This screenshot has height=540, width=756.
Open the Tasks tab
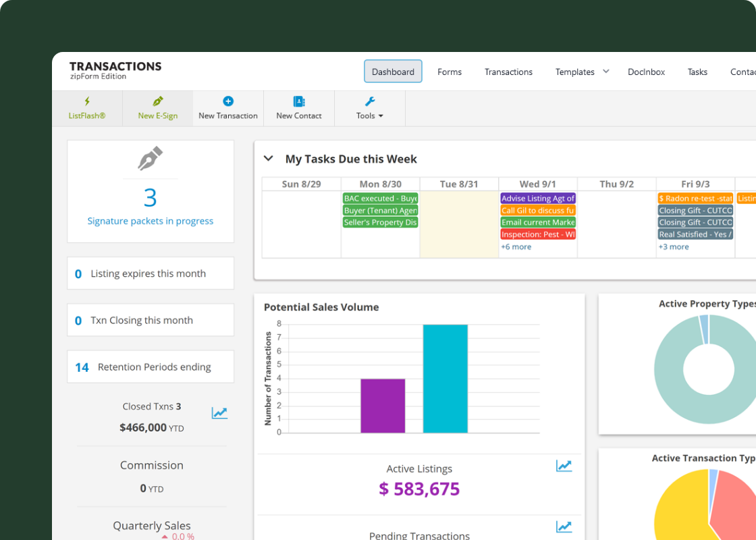click(697, 72)
